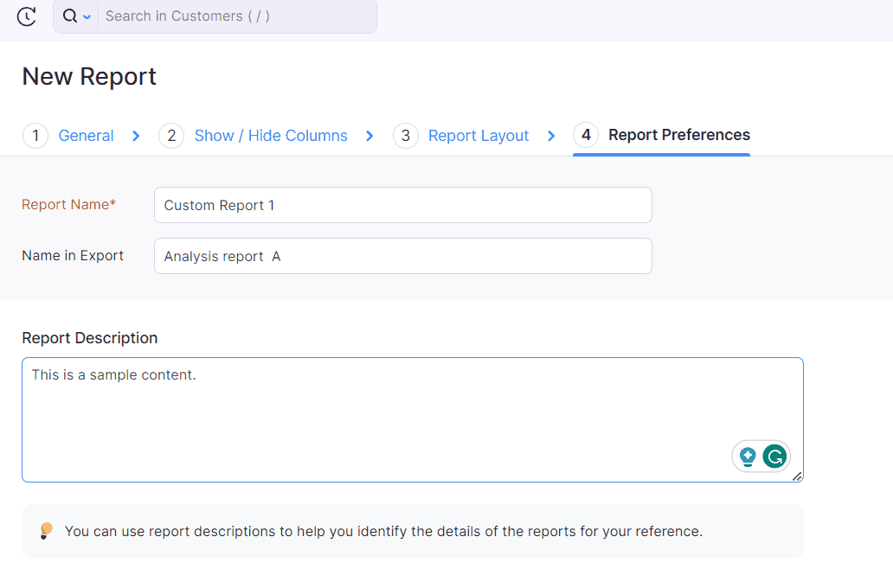The width and height of the screenshot is (893, 588).
Task: Click the step 4 number circle
Action: pyautogui.click(x=586, y=135)
